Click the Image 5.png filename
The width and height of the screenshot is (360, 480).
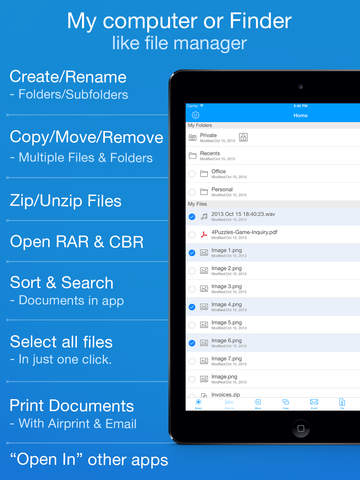pyautogui.click(x=227, y=322)
